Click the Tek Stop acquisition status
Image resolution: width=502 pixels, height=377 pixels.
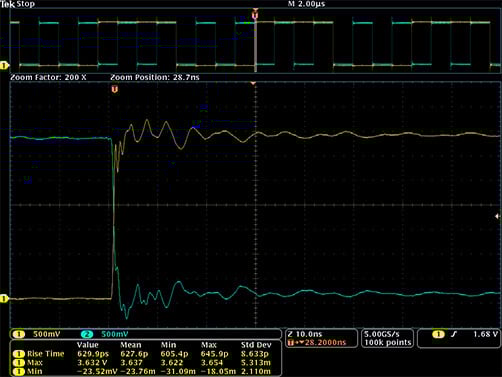tap(18, 4)
